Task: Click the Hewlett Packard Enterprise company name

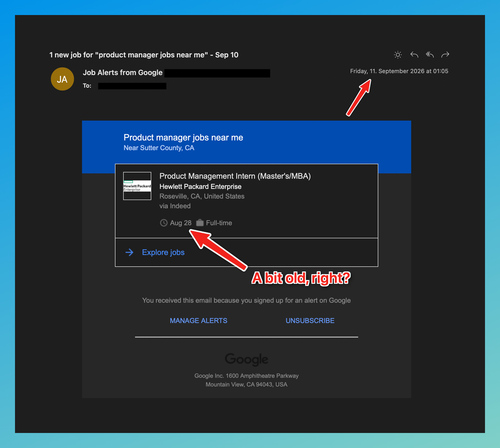Action: tap(200, 187)
